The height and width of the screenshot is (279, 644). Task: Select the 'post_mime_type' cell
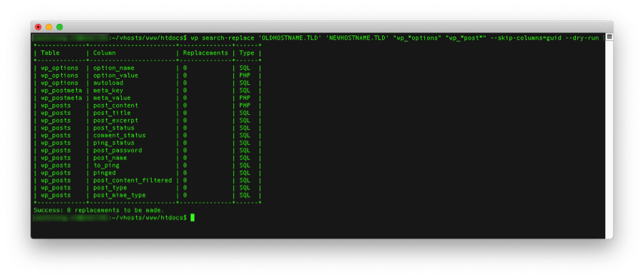(x=119, y=195)
